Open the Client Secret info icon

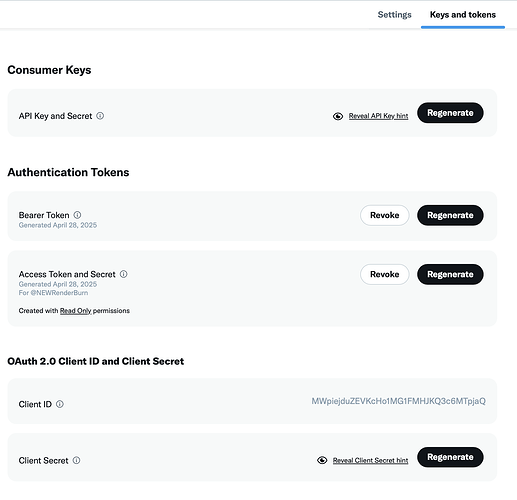click(76, 460)
